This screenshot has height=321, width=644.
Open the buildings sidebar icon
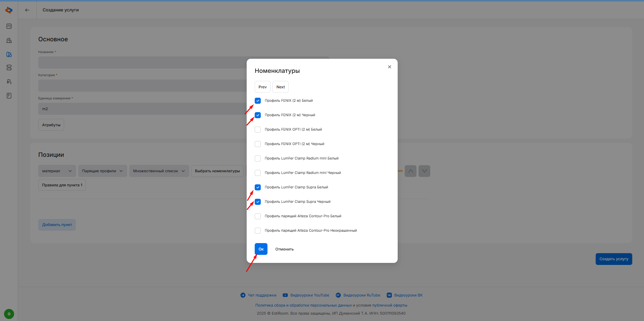9,40
